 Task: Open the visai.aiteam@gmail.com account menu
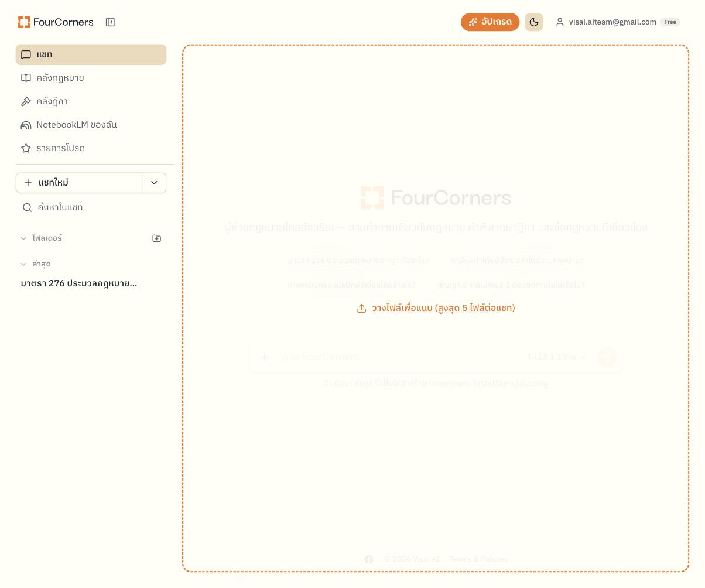pos(617,22)
